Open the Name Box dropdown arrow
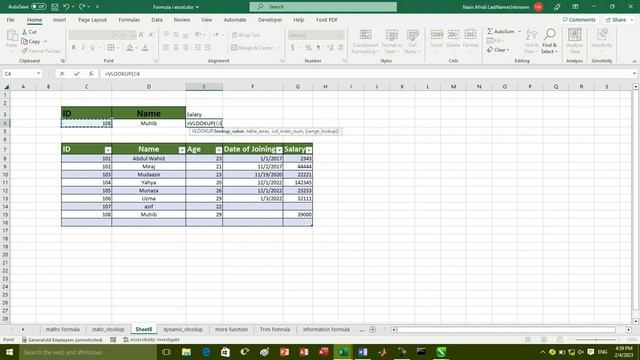 point(38,74)
